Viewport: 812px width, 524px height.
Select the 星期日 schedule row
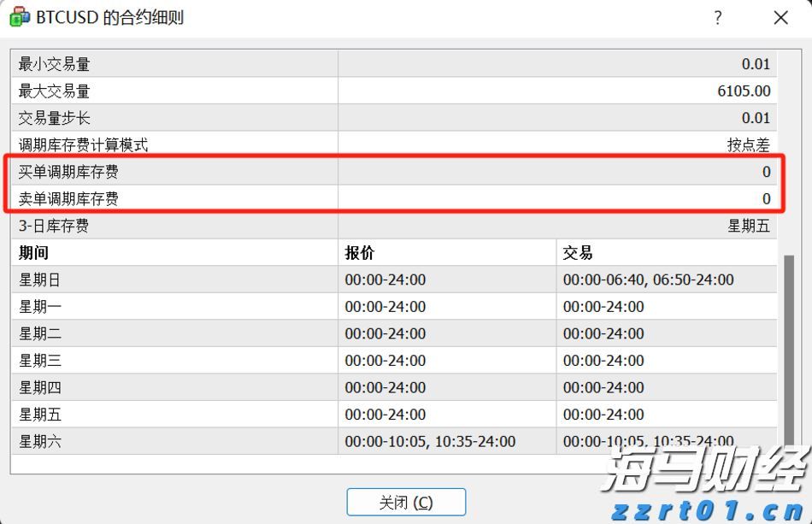point(171,280)
